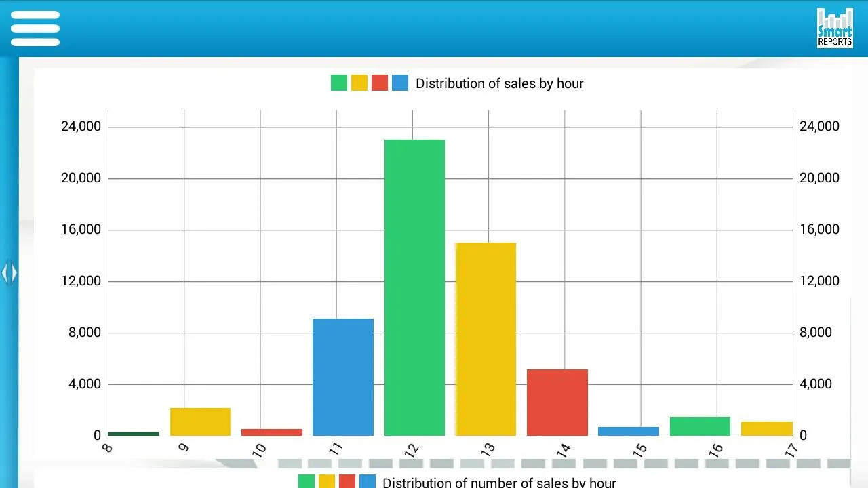The width and height of the screenshot is (868, 488).
Task: Select the small red bar at hour 10
Action: coord(272,432)
